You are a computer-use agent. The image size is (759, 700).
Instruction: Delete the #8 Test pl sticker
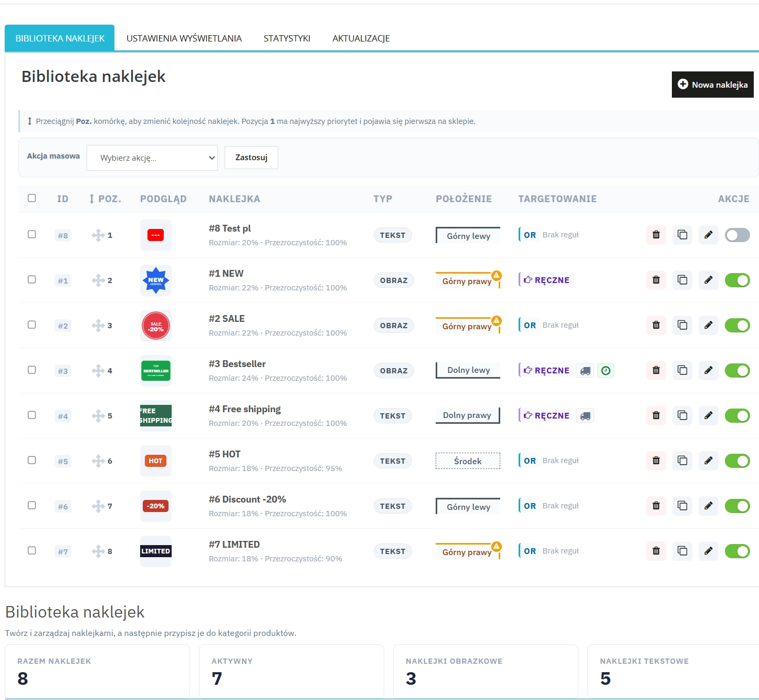(x=656, y=235)
